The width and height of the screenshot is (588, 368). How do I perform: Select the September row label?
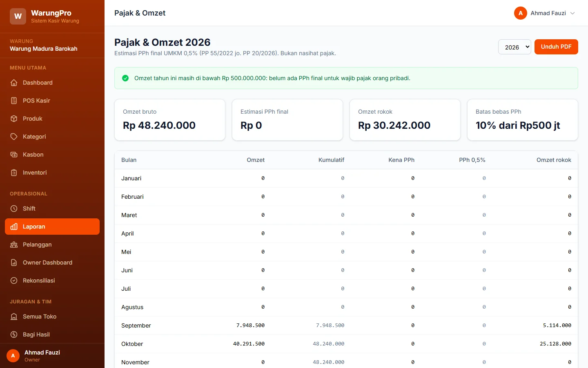tap(136, 325)
